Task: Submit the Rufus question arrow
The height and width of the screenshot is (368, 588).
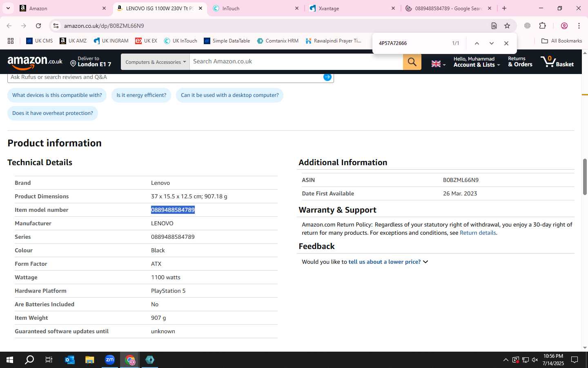Action: tap(327, 77)
